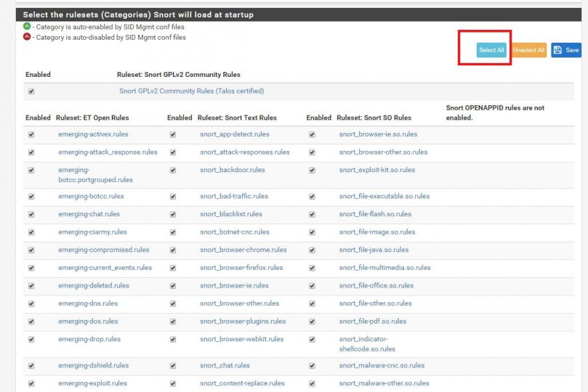Screen dimensions: 588x392
Task: Toggle emerging-botcc.portgrouped.rules checkbox
Action: (31, 171)
